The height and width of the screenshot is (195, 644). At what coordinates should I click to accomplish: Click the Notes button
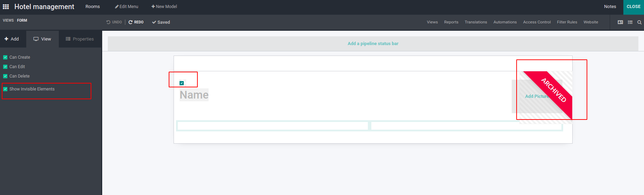coord(610,7)
